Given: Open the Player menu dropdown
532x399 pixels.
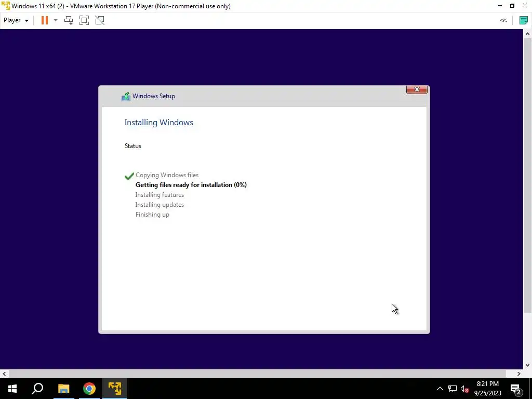Looking at the screenshot, I should pyautogui.click(x=16, y=20).
